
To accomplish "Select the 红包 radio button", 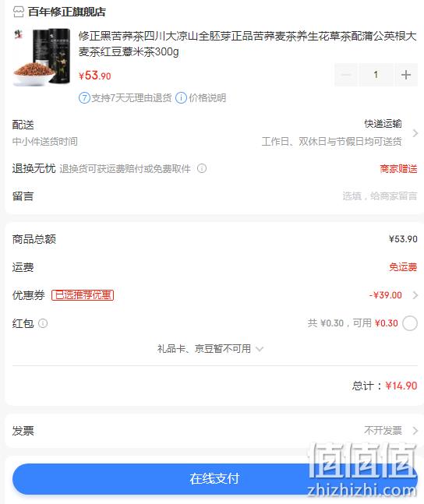I will pyautogui.click(x=410, y=323).
